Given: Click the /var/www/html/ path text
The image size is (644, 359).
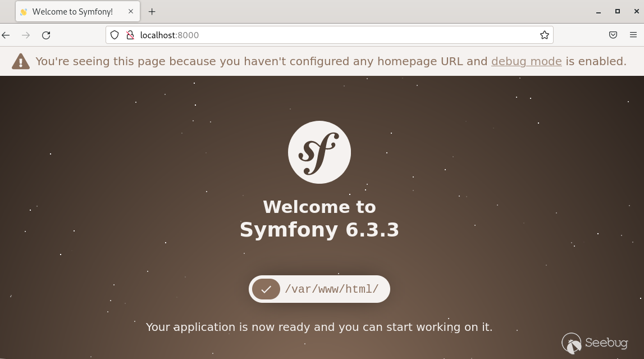Looking at the screenshot, I should (x=332, y=289).
